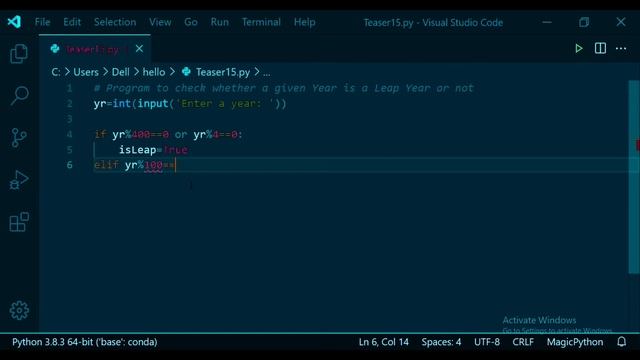Click line number 3 in gutter
This screenshot has width=640, height=360.
[x=69, y=119]
